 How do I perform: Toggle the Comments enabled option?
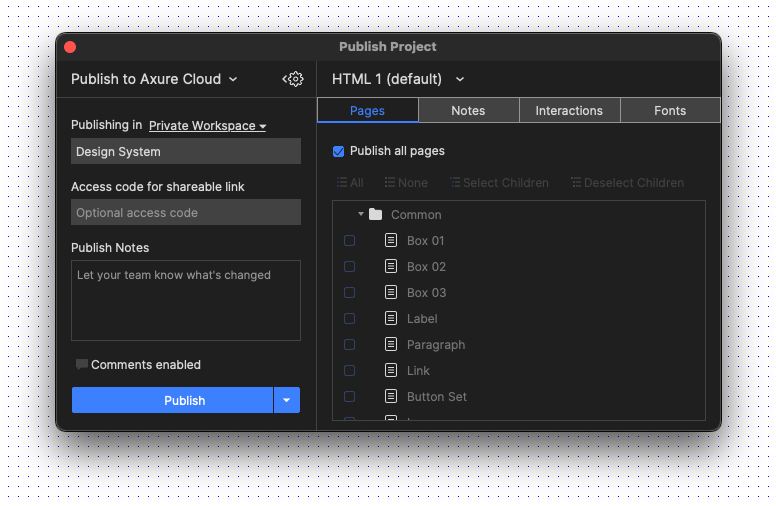(x=139, y=365)
